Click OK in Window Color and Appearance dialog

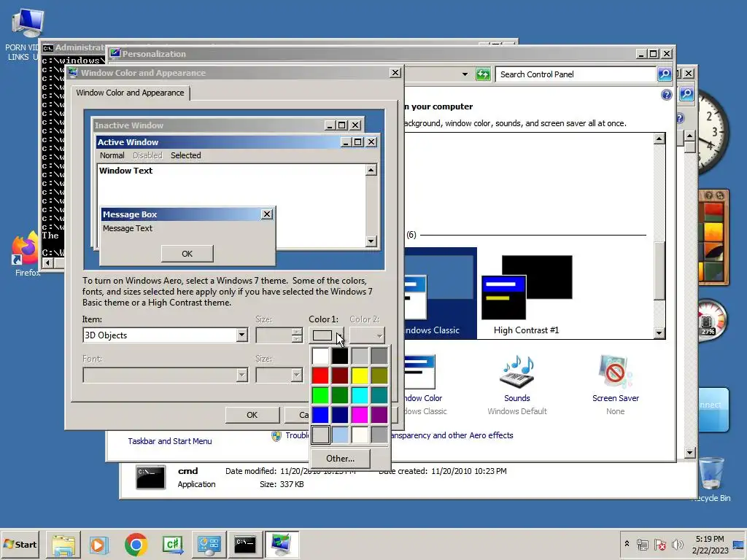[252, 415]
